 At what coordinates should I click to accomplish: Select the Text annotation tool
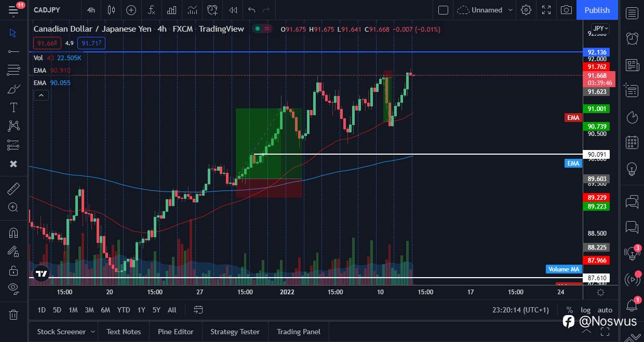pos(13,107)
